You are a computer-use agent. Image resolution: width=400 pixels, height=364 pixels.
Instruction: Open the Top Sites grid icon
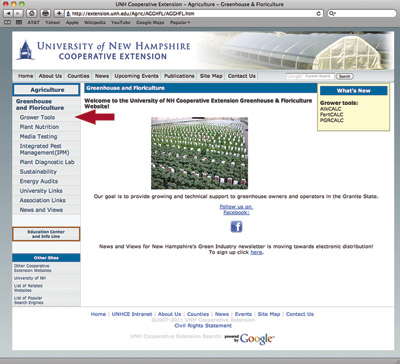19,22
